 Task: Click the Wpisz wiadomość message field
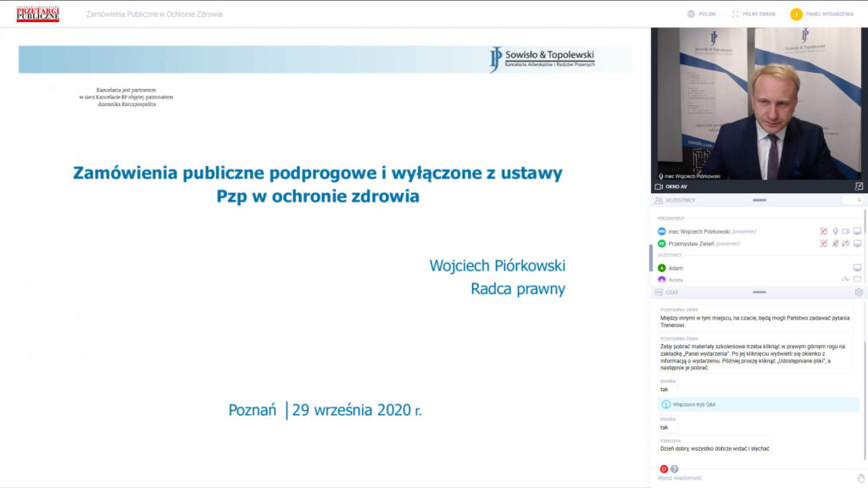(x=746, y=479)
